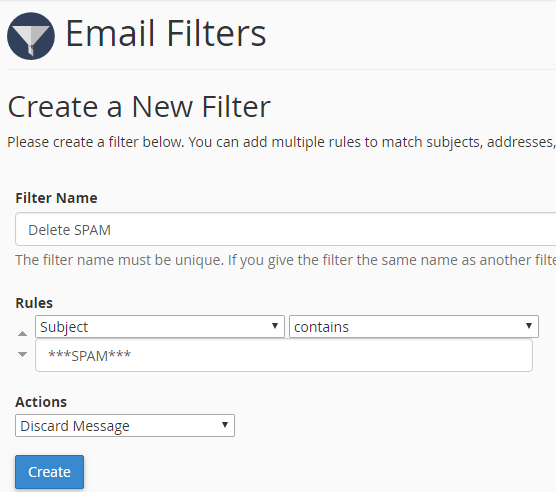Focus the Filter Name input containing Delete SPAM
The image size is (556, 492).
pyautogui.click(x=285, y=229)
